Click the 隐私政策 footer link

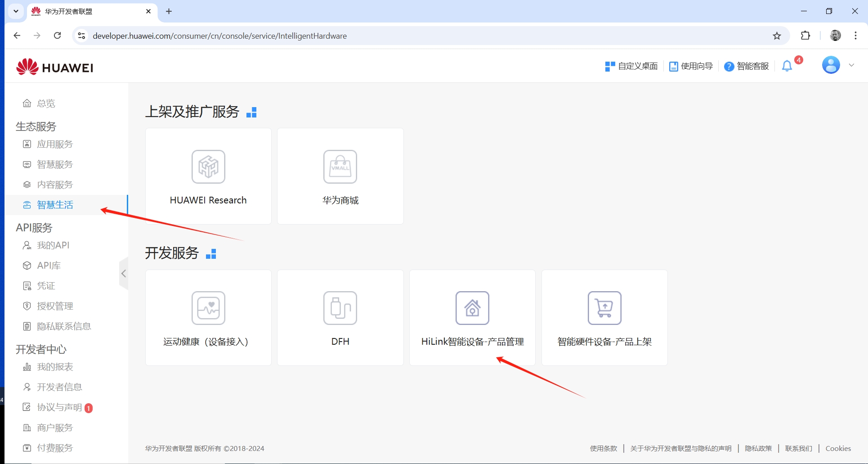(758, 448)
